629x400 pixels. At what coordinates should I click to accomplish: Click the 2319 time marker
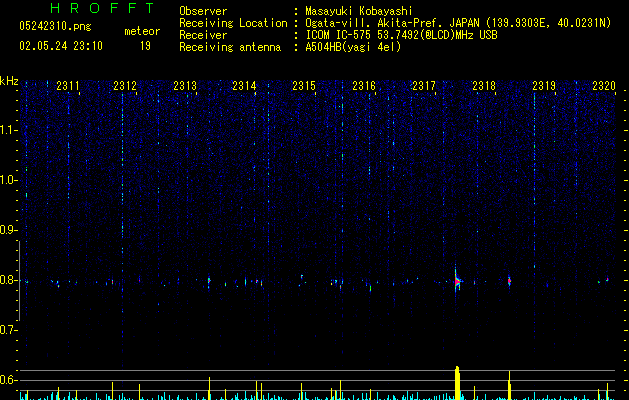click(x=544, y=86)
